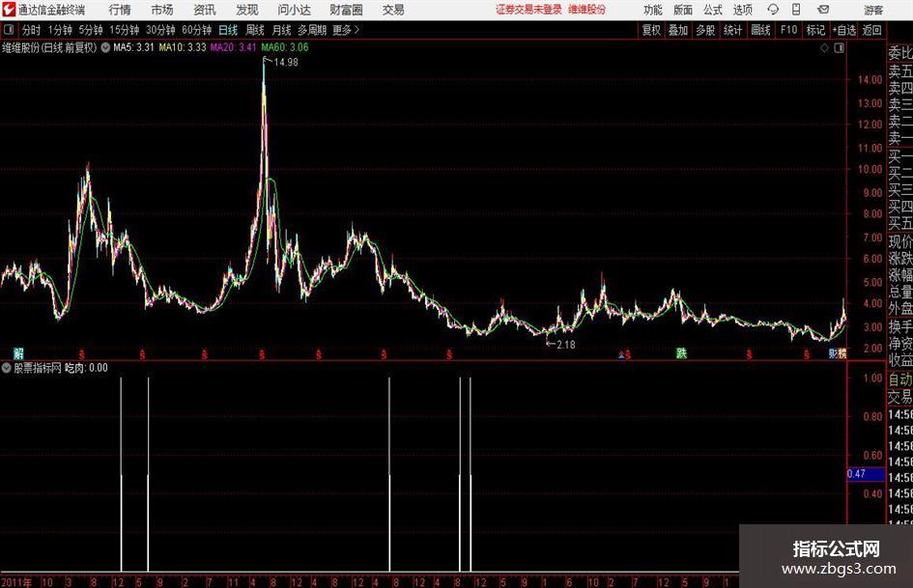Click the 解 marker icon below chart
The height and width of the screenshot is (588, 913).
(18, 352)
